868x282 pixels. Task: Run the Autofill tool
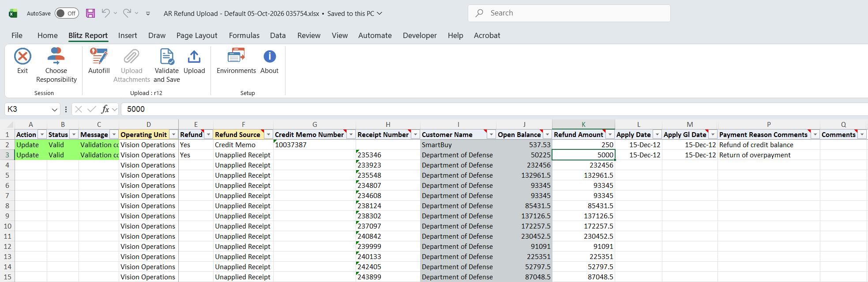(x=99, y=61)
